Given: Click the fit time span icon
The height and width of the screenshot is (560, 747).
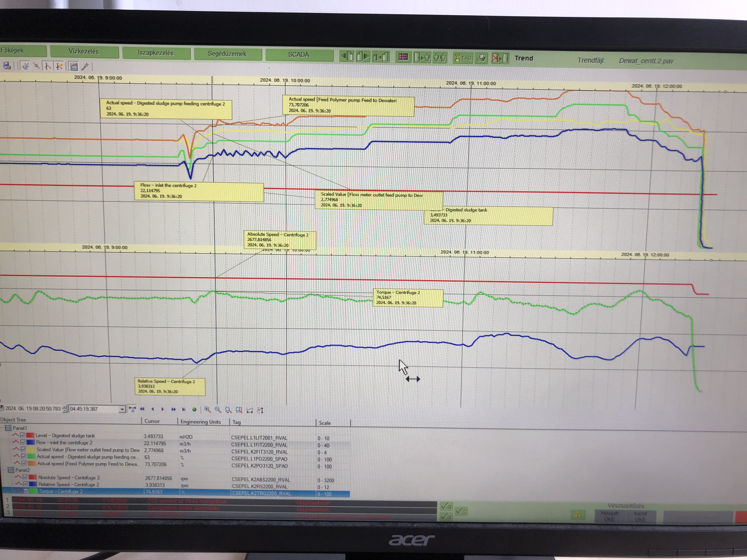Looking at the screenshot, I should click(x=132, y=409).
